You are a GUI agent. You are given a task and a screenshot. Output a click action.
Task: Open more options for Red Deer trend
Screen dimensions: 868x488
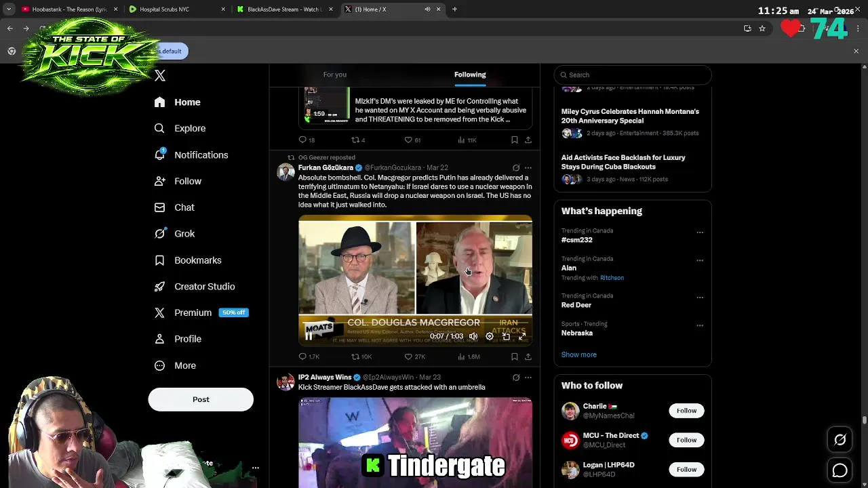pyautogui.click(x=700, y=298)
